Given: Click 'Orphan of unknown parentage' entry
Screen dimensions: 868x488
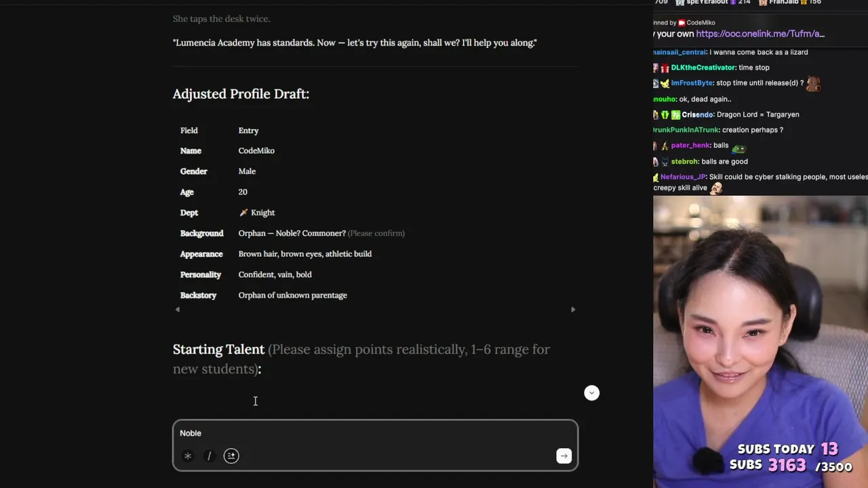Looking at the screenshot, I should coord(292,296).
